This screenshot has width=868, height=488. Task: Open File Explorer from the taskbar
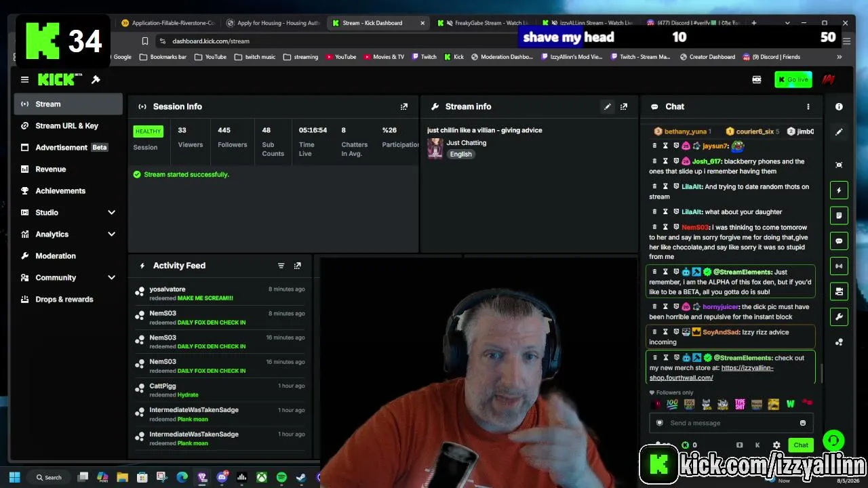[122, 477]
